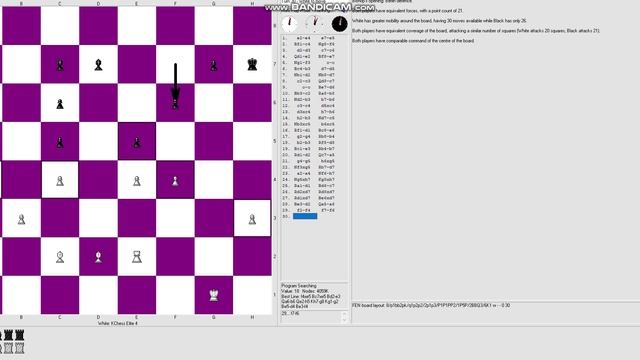Pick the white pawn on b3
The image size is (640, 360).
[x=21, y=220]
